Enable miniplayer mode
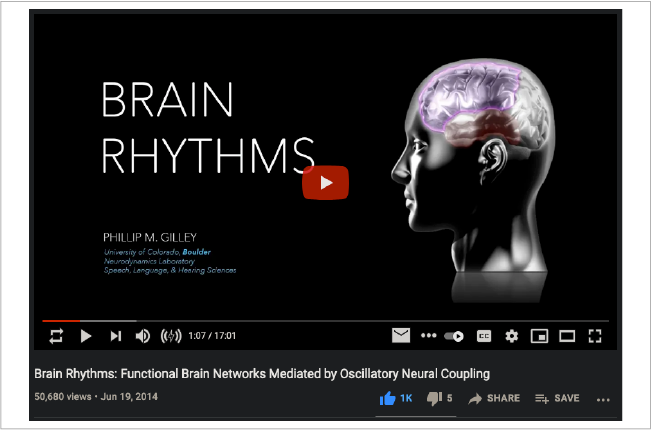The image size is (652, 430). coord(540,336)
